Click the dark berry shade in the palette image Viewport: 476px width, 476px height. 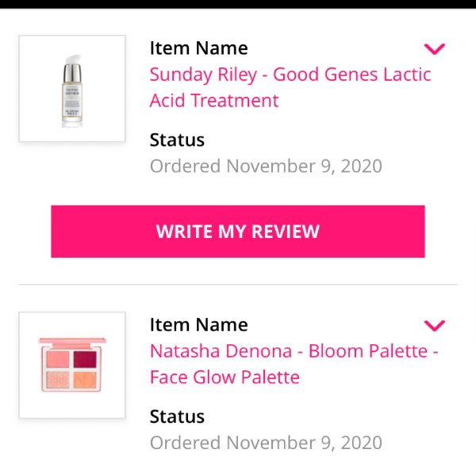pyautogui.click(x=85, y=359)
